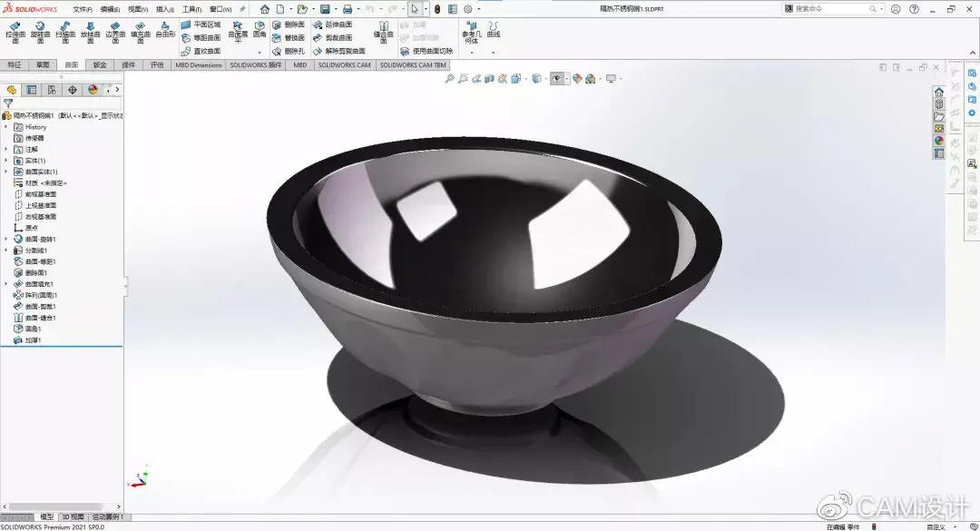Screen dimensions: 980x531
Task: Open the 文件 (File) menu
Action: click(83, 9)
